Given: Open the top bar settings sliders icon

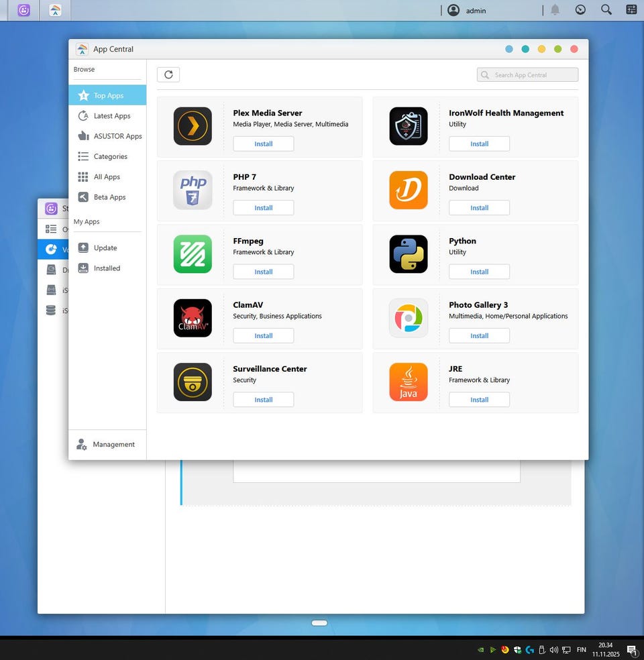Looking at the screenshot, I should [x=631, y=9].
